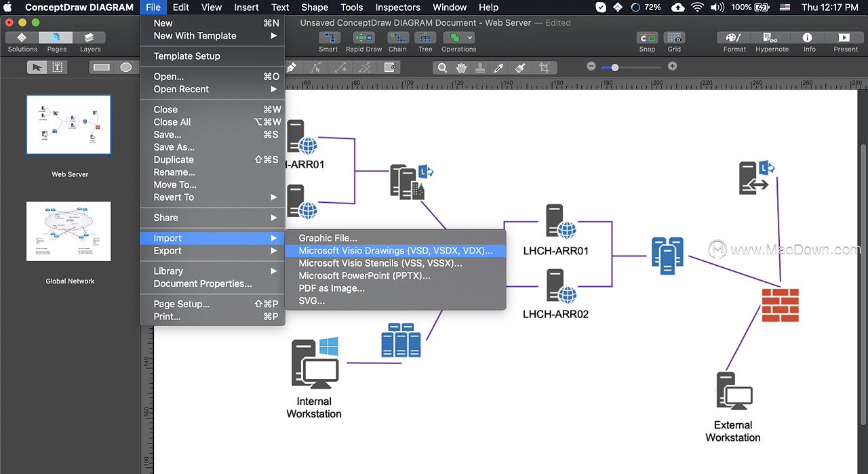Click the Tree connection icon
The image size is (868, 474).
point(425,38)
